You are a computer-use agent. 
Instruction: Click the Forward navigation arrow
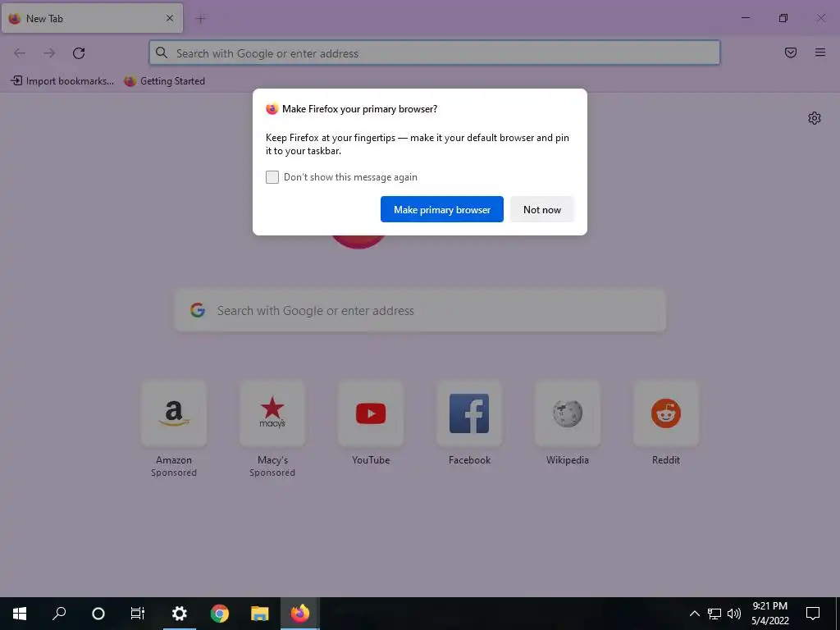[49, 53]
